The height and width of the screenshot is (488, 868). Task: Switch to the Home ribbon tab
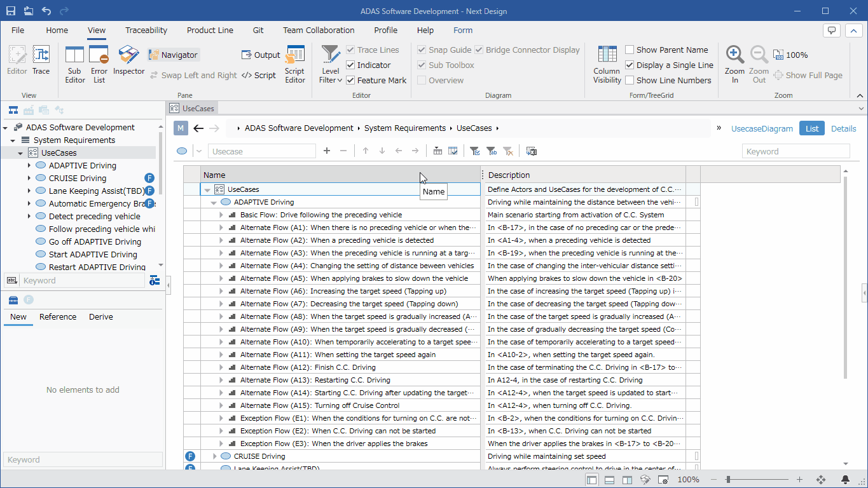(57, 30)
